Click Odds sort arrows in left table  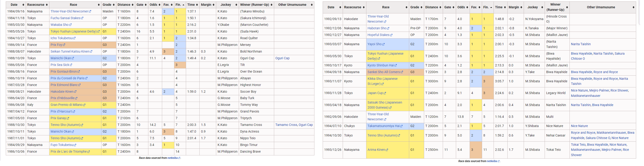(159, 5)
